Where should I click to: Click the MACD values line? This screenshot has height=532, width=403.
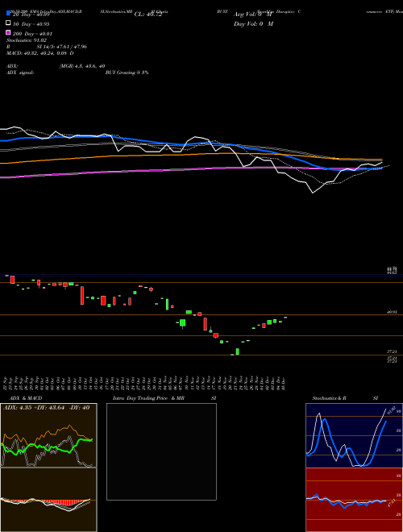(x=40, y=53)
